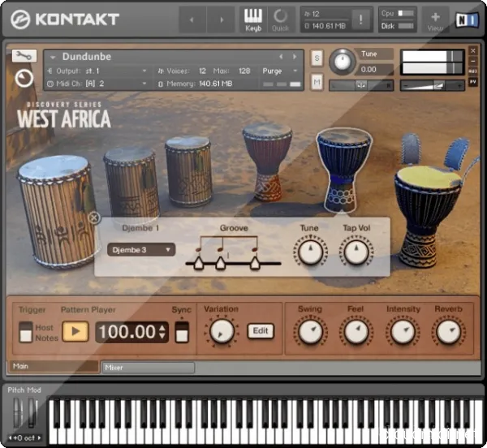Open the Purge dropdown menu
The width and height of the screenshot is (487, 448).
(x=281, y=71)
